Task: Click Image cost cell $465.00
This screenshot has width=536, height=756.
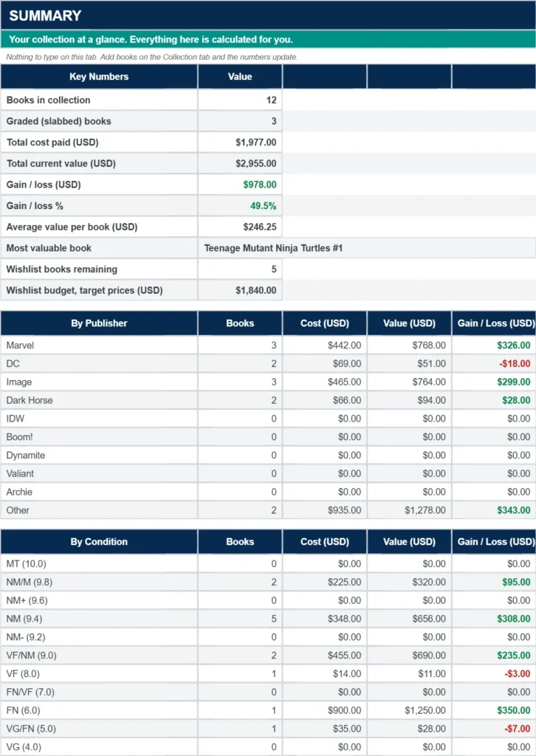Action: point(325,382)
